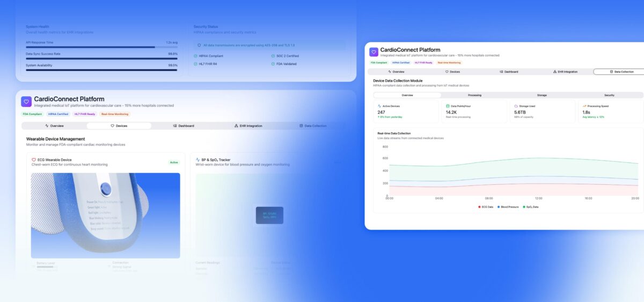
Task: Click the HIPAA Compliant check mark under Security Status
Action: (x=196, y=56)
